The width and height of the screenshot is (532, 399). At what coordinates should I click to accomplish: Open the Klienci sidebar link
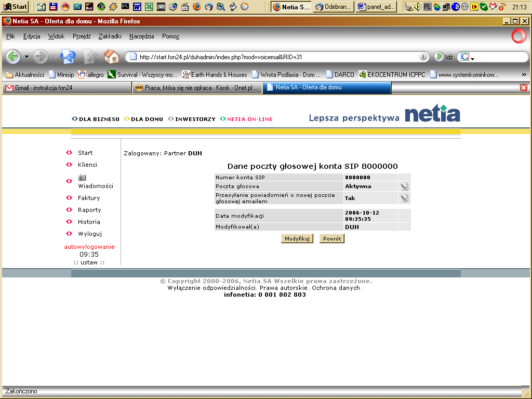coord(87,165)
